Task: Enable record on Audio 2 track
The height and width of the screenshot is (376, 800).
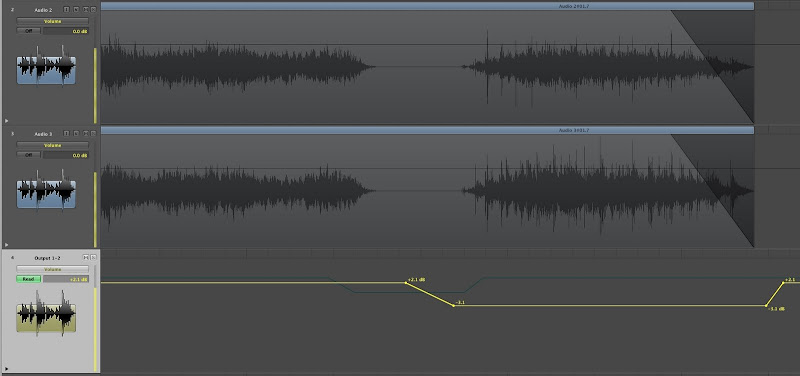Action: [x=76, y=9]
